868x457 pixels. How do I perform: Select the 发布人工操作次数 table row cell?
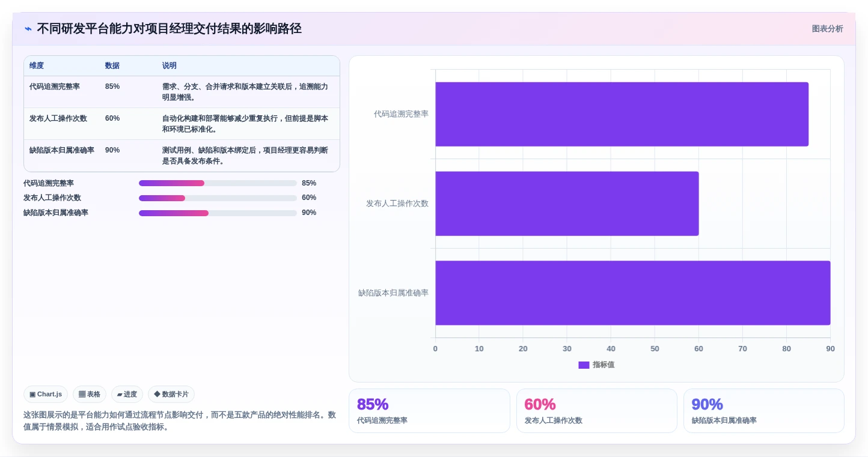(58, 118)
